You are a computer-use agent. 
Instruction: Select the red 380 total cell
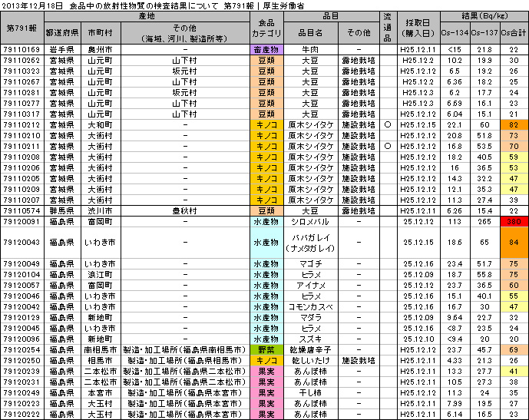point(512,221)
